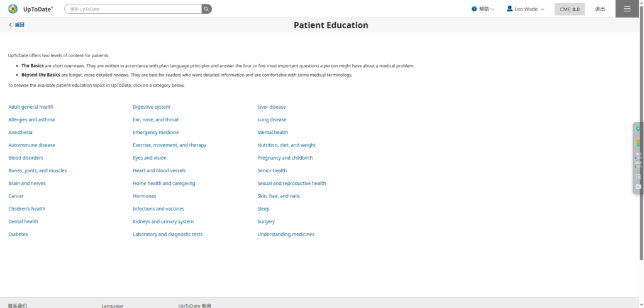Click the CME 0.0 button
The height and width of the screenshot is (308, 644).
pyautogui.click(x=569, y=9)
